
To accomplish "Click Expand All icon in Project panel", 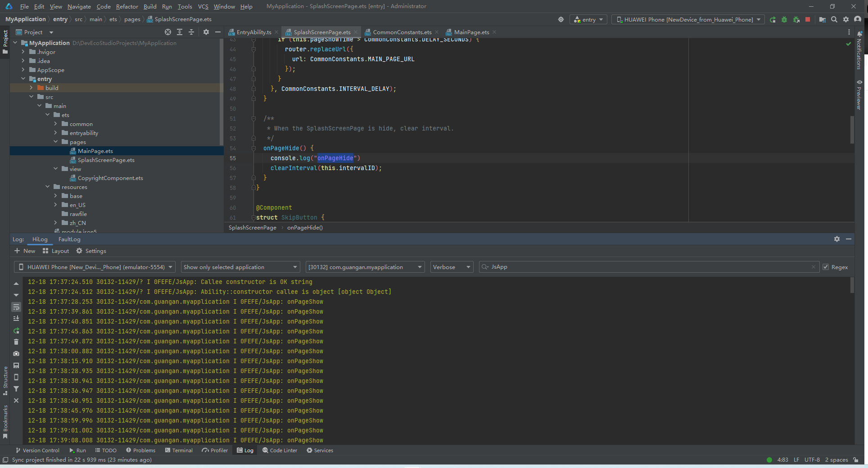I will (x=180, y=32).
